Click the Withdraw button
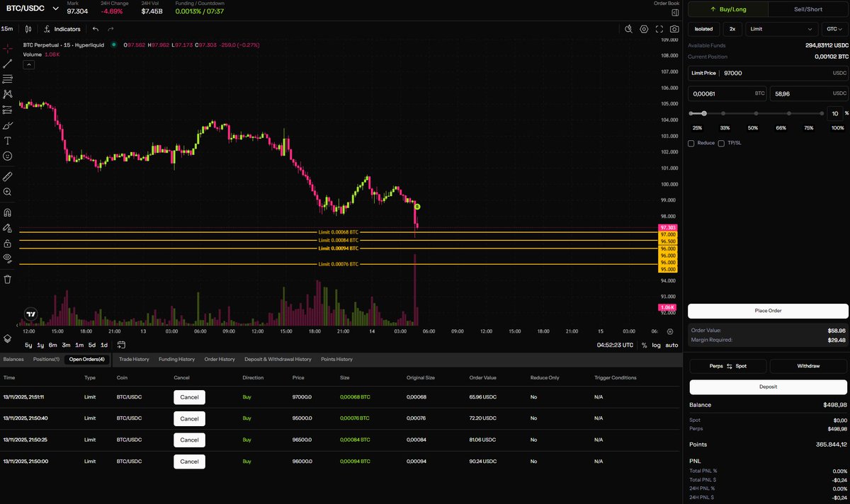 point(808,366)
